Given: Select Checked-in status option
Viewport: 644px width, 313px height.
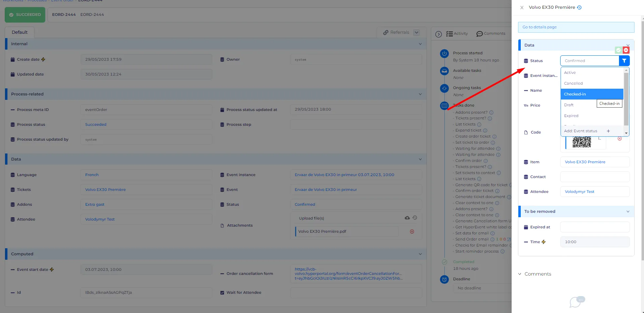Looking at the screenshot, I should (592, 94).
